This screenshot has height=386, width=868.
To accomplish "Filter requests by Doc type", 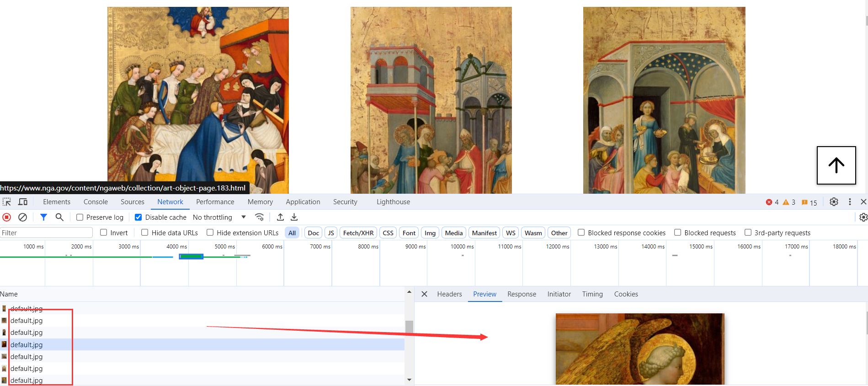I will 313,233.
